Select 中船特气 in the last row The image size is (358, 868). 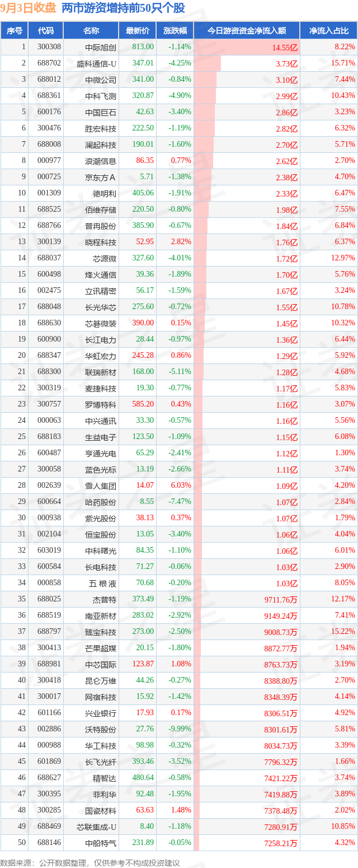tap(101, 843)
